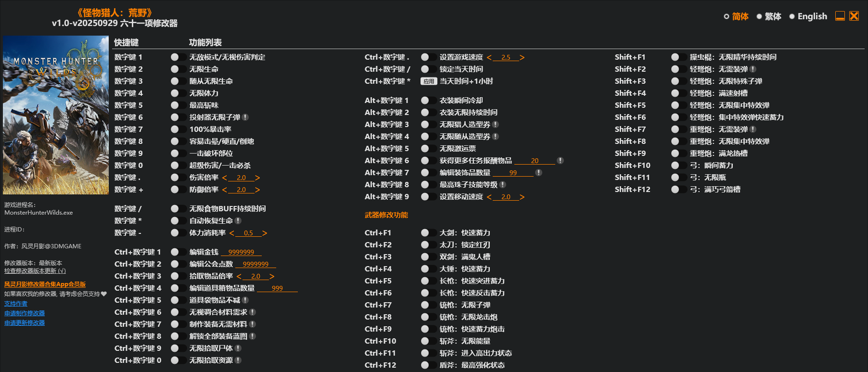The width and height of the screenshot is (868, 372).
Task: Click info icon next to 无限拾取资源
Action: pos(238,360)
